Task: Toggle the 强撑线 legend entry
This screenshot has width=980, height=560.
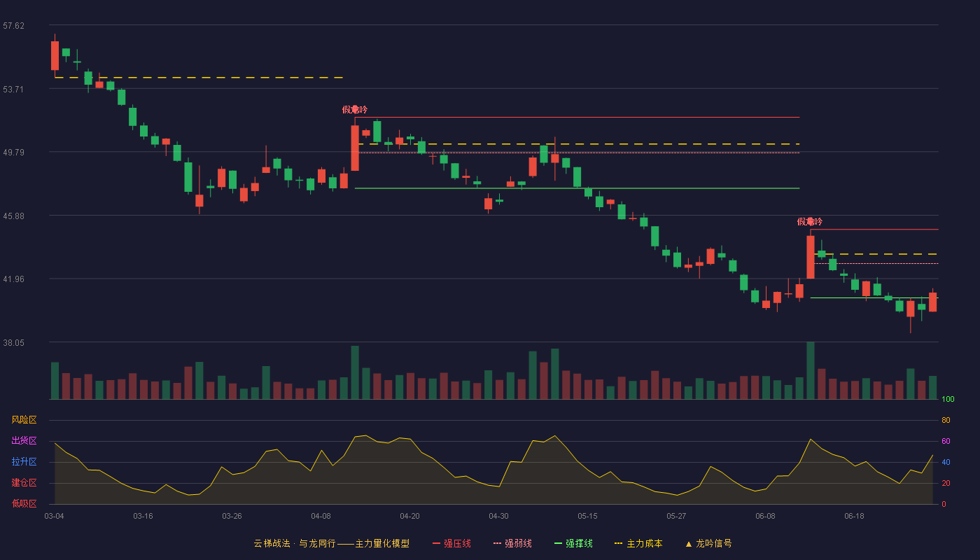Action: 573,543
